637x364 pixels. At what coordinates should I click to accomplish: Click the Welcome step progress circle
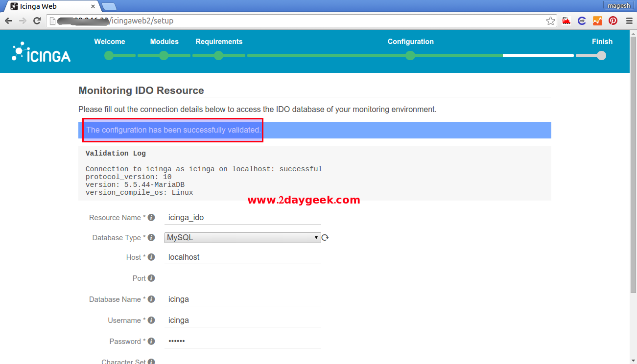(x=109, y=56)
